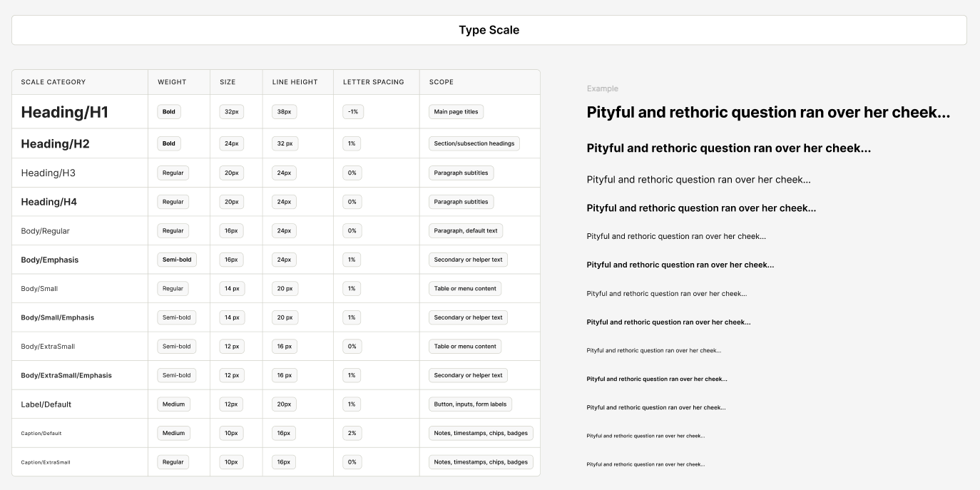Screen dimensions: 980x490
Task: Click the "Body/Emphasis" category name
Action: point(50,260)
